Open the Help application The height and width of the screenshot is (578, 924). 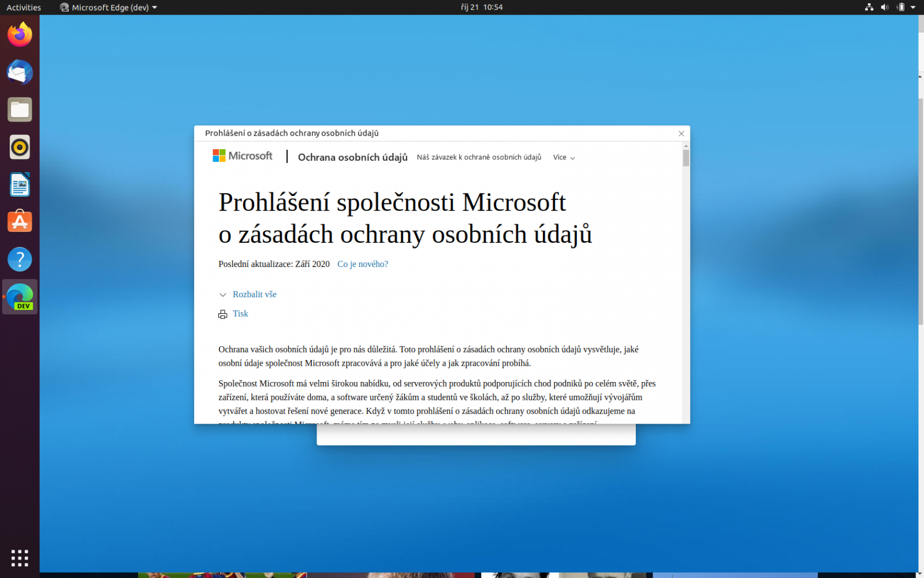20,259
